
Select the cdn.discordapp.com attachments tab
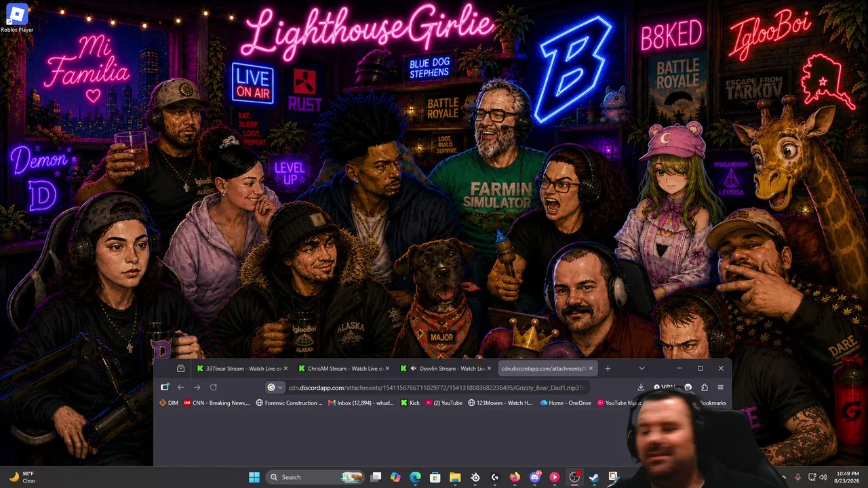pos(547,369)
